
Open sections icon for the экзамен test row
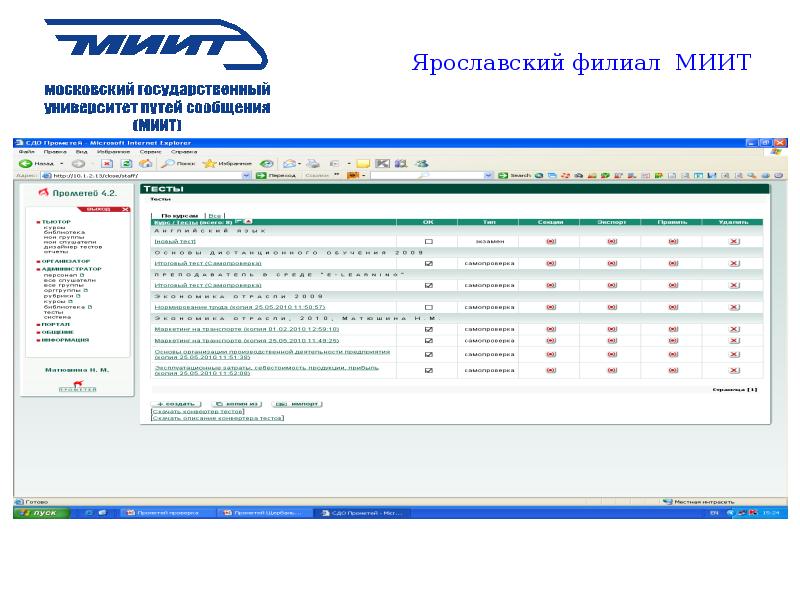(550, 242)
